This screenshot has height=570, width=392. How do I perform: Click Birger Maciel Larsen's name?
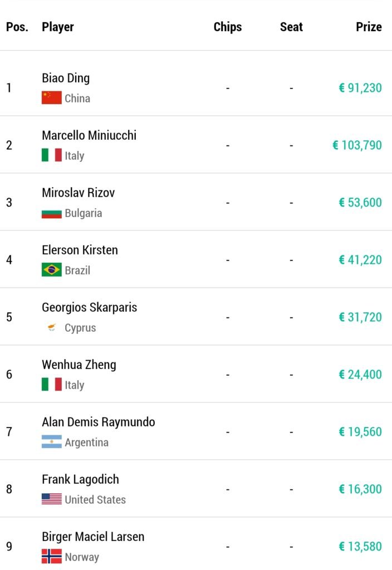(93, 537)
